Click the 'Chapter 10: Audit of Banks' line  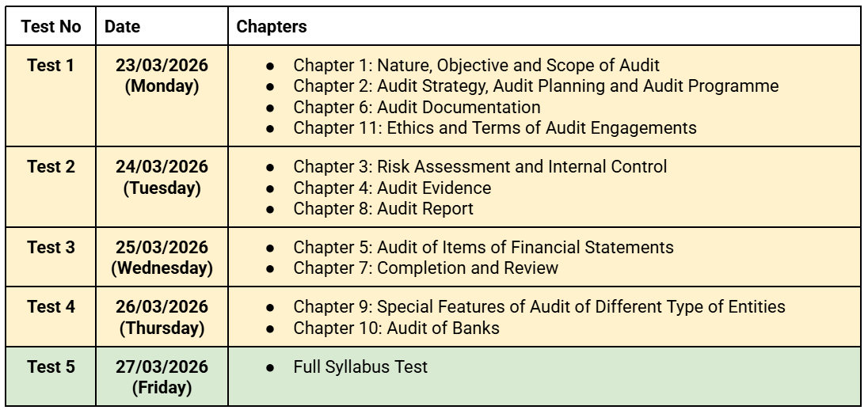tap(396, 327)
